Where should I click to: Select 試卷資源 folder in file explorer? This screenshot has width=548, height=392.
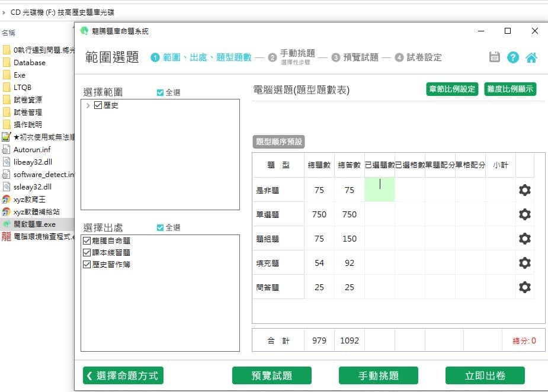tap(28, 100)
